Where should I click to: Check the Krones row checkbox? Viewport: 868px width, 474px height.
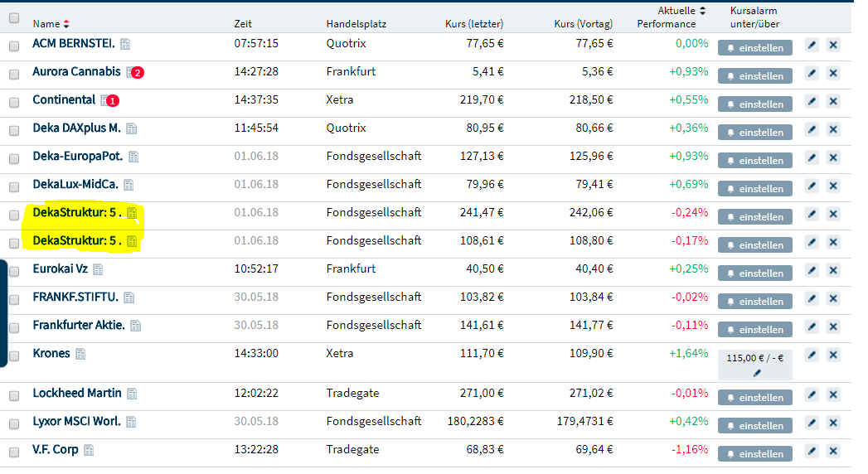coord(14,355)
